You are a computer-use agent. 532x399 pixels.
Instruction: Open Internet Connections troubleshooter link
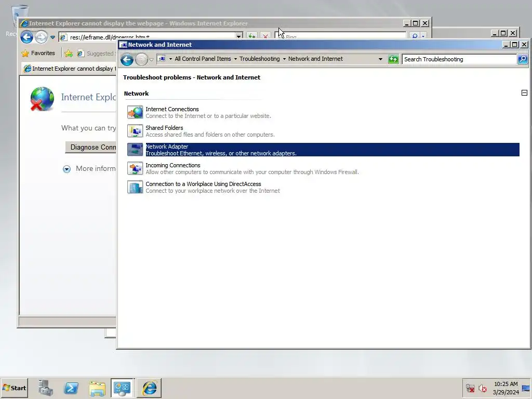[x=172, y=109]
